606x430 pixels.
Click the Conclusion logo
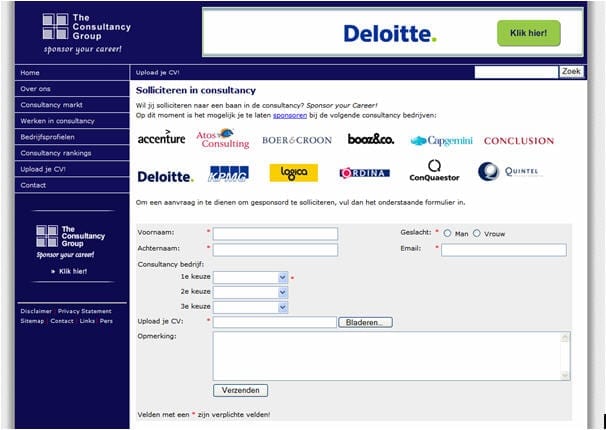point(519,141)
